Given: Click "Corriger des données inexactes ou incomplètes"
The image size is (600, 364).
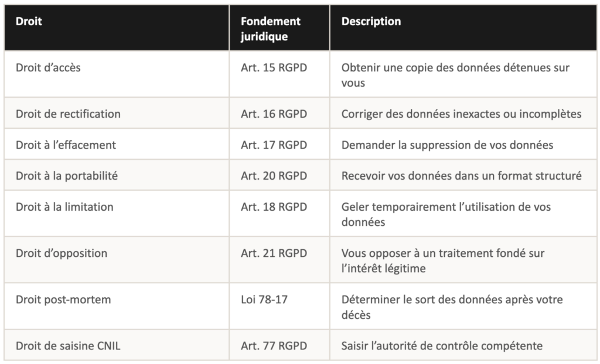Looking at the screenshot, I should click(x=461, y=114).
